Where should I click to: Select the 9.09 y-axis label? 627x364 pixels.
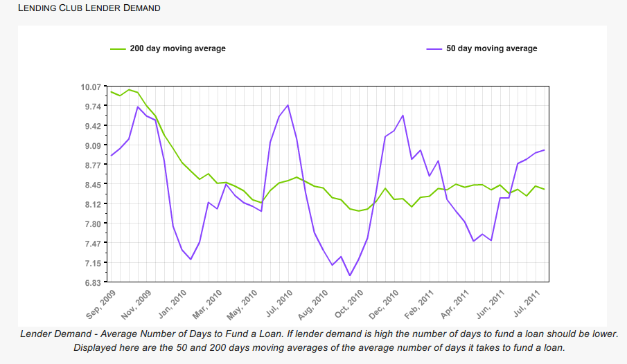93,145
